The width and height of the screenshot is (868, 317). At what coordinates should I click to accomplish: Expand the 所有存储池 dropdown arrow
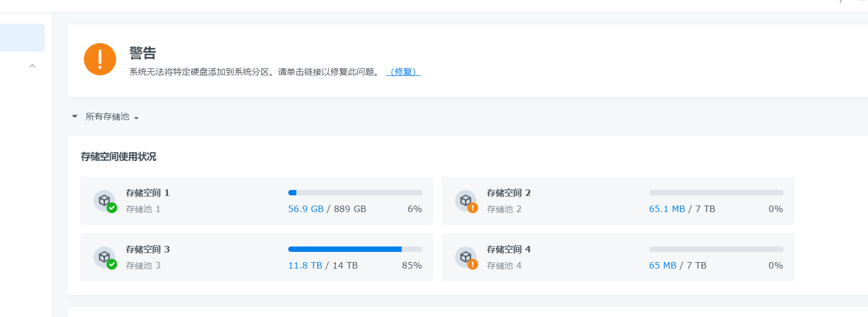point(136,118)
